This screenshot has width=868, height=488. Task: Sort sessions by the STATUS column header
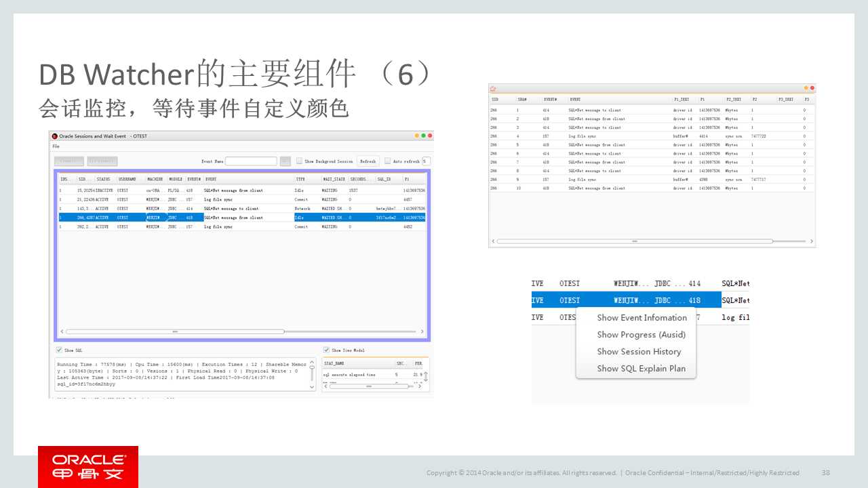click(x=105, y=179)
